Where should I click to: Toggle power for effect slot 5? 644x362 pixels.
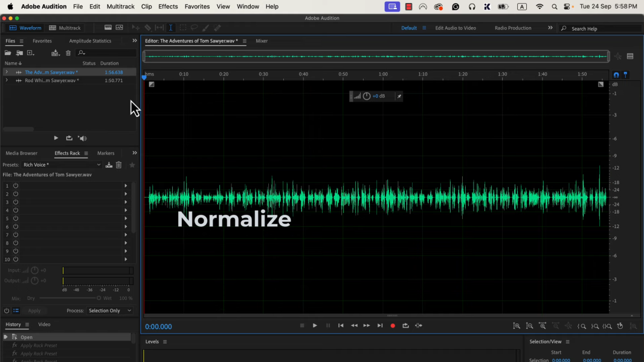tap(16, 218)
